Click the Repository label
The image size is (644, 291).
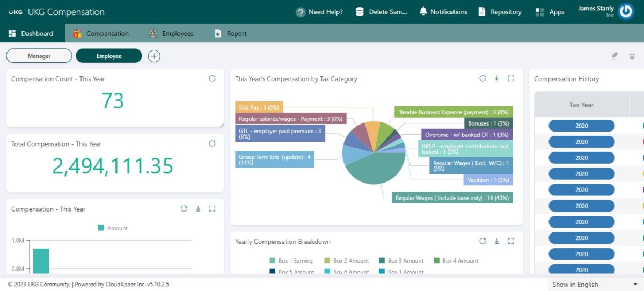[506, 12]
